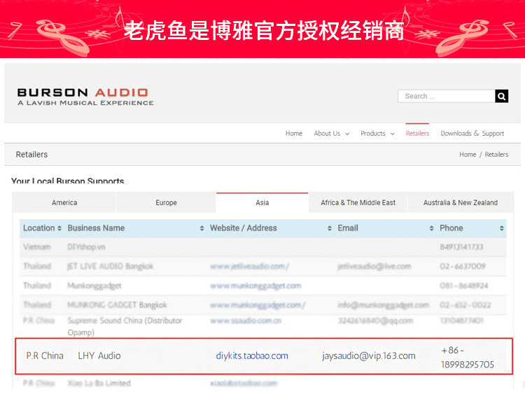The height and width of the screenshot is (420, 525).
Task: Open www.ssaudio.com.cn link
Action: coord(246,321)
